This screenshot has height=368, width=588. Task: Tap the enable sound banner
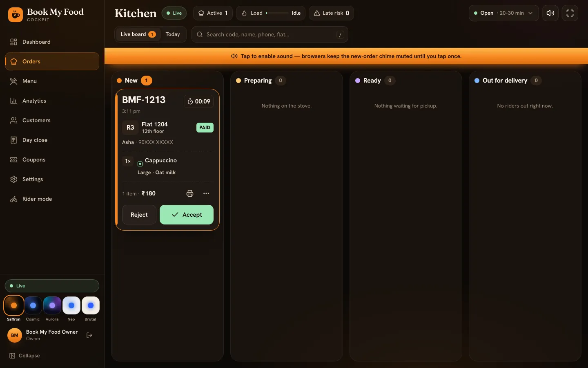tap(346, 56)
